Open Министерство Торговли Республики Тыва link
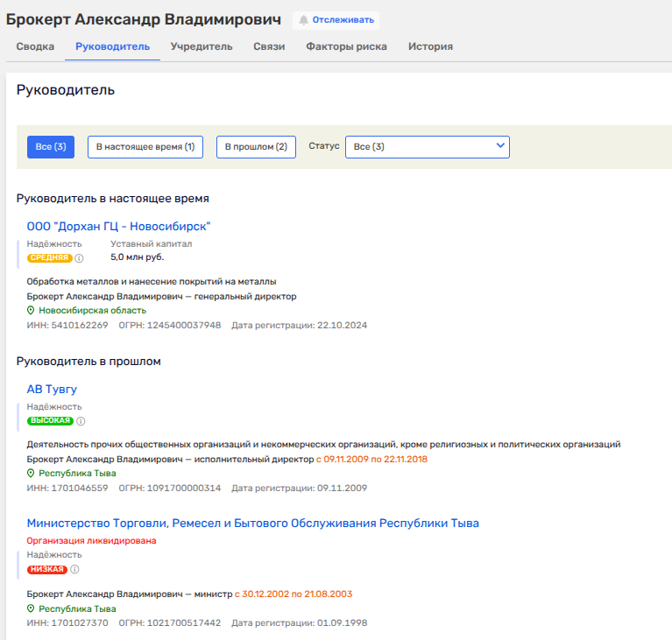The height and width of the screenshot is (640, 672). tap(252, 524)
